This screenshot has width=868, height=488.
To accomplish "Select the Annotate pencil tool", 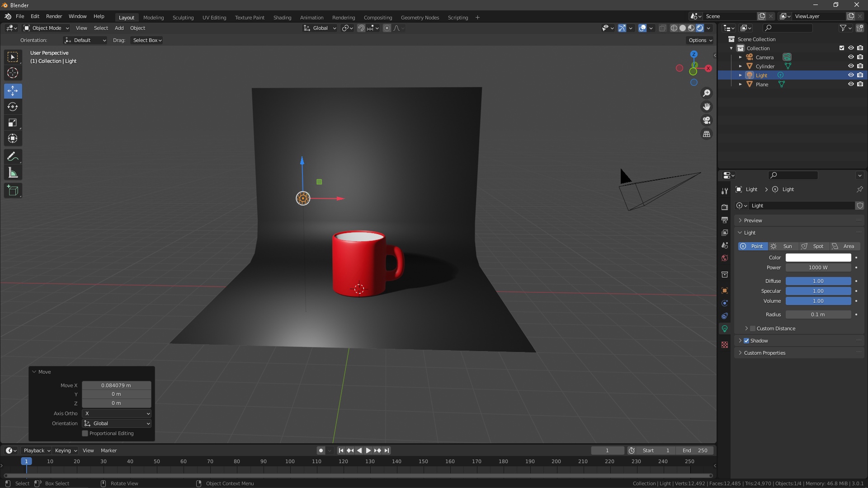I will [13, 157].
